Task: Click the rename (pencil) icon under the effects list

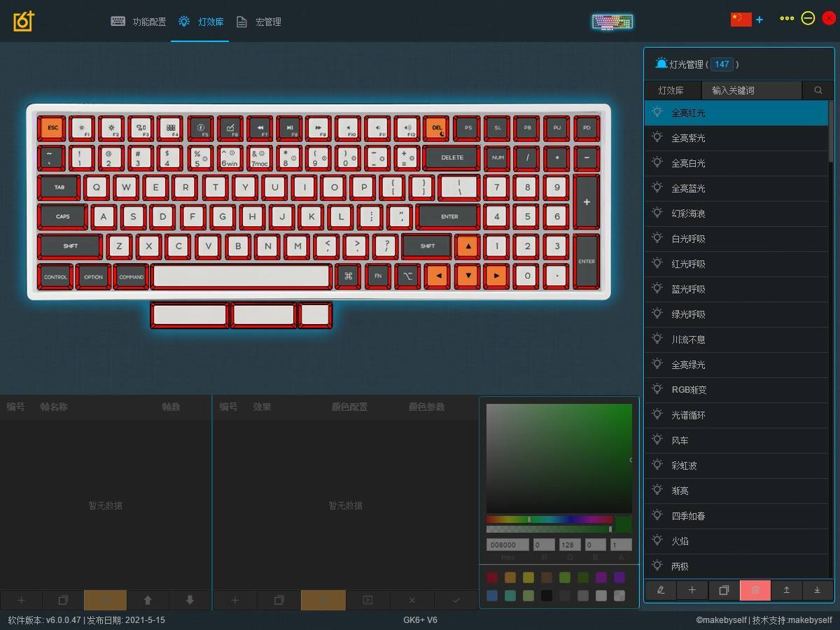Action: click(661, 590)
